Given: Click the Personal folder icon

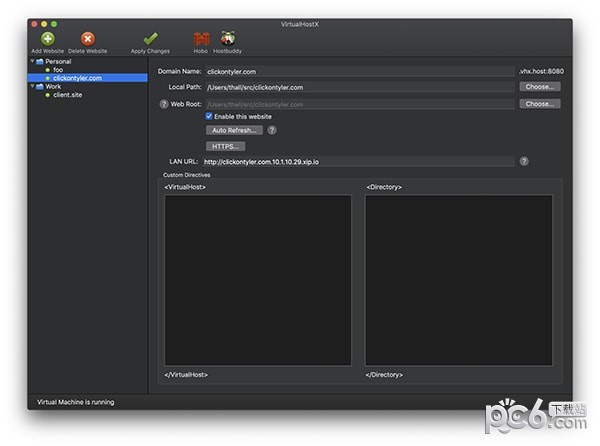Looking at the screenshot, I should (x=40, y=62).
